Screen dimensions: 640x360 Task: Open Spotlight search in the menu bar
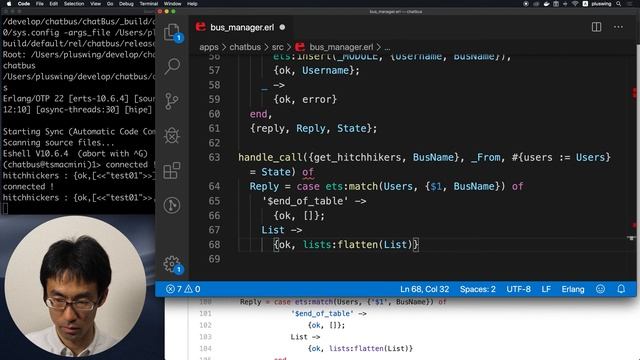(619, 4)
